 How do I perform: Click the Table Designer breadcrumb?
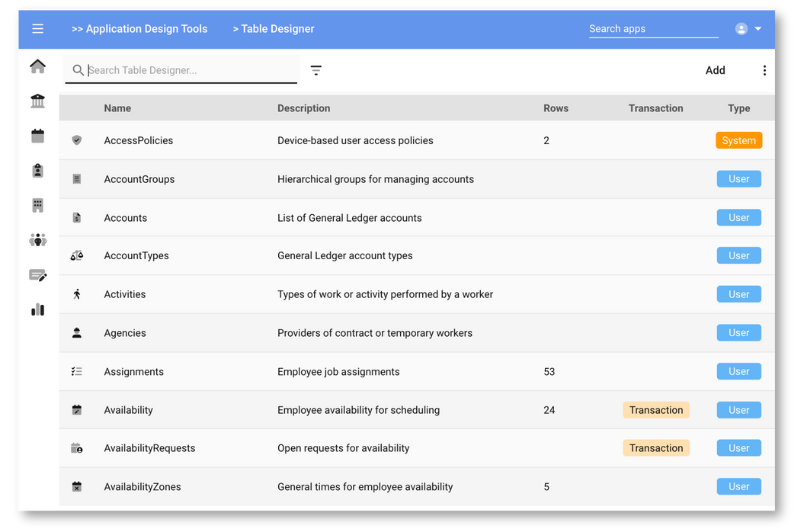(x=274, y=29)
